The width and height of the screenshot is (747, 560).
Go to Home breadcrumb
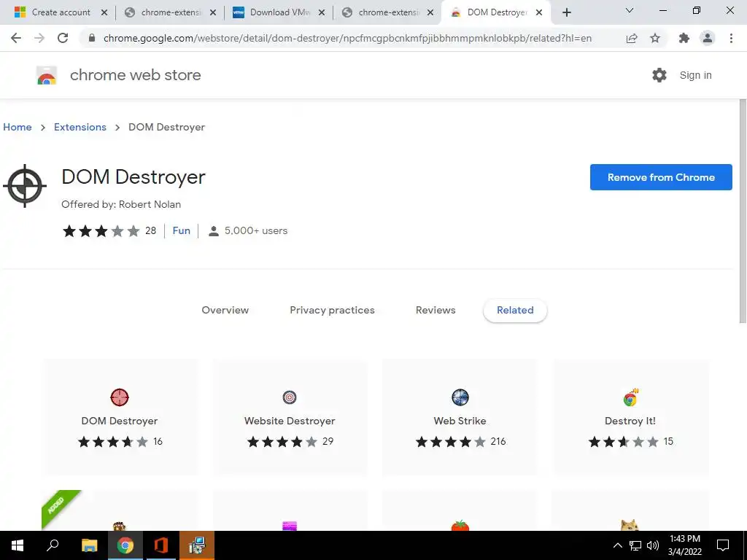pos(18,127)
